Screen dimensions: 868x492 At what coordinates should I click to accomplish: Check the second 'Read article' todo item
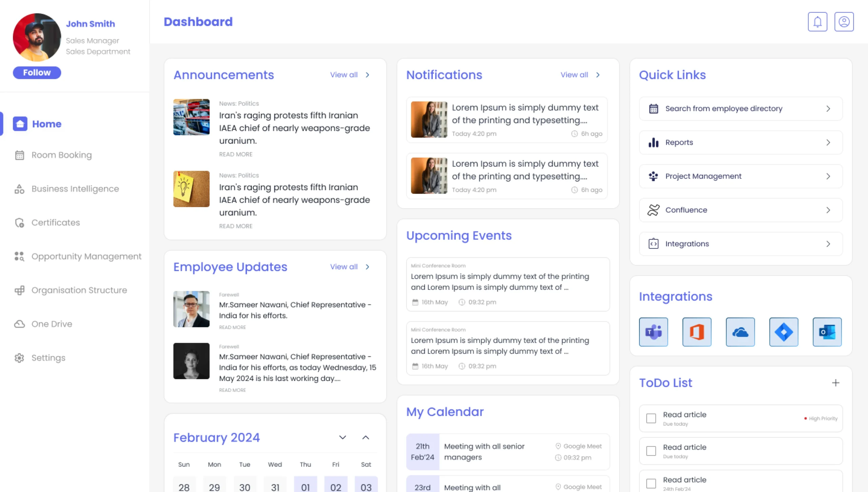coord(651,451)
